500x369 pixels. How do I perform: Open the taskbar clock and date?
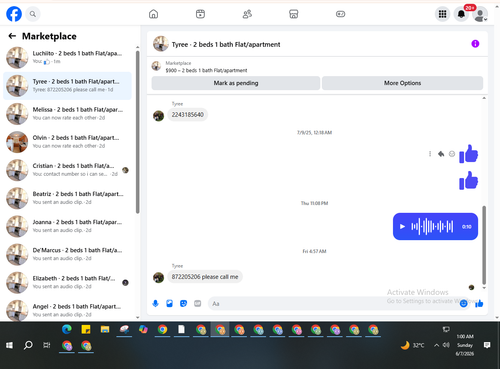click(x=465, y=345)
